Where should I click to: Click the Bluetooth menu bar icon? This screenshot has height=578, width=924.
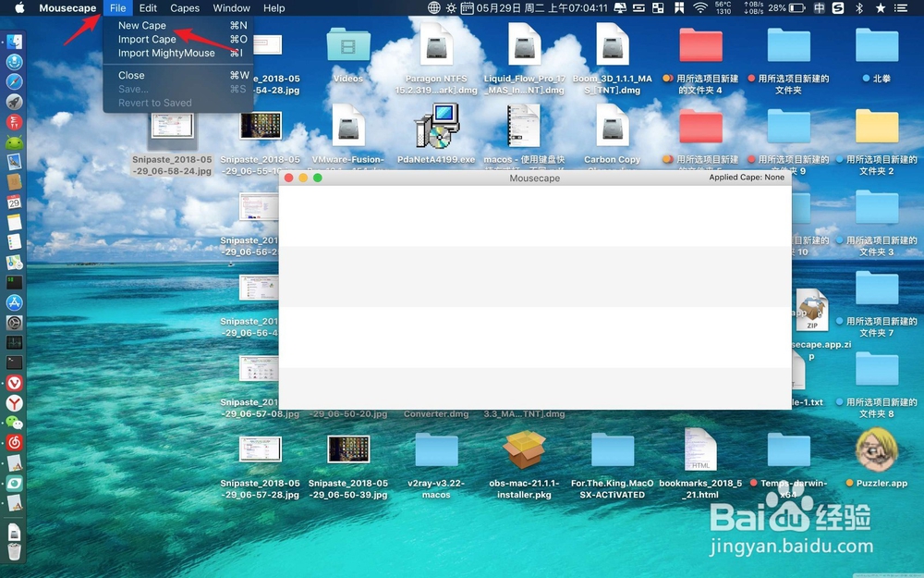pyautogui.click(x=859, y=7)
